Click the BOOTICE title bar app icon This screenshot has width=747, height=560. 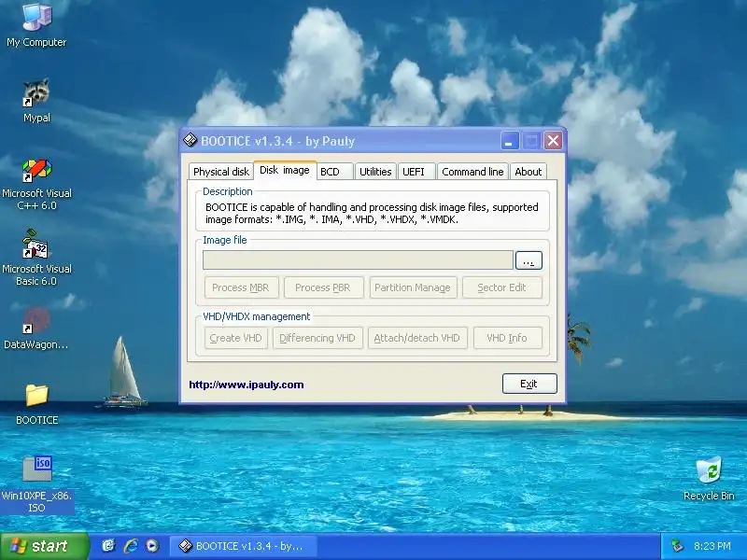pos(190,141)
